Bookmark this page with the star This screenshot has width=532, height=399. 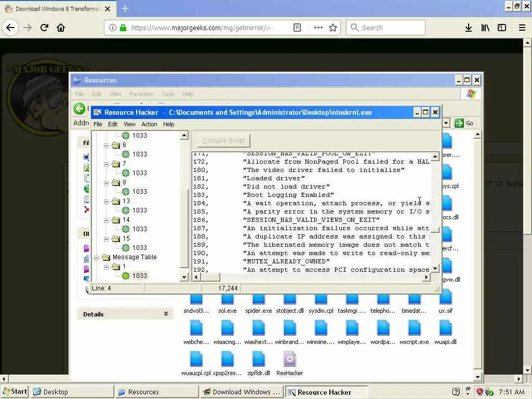[x=333, y=28]
